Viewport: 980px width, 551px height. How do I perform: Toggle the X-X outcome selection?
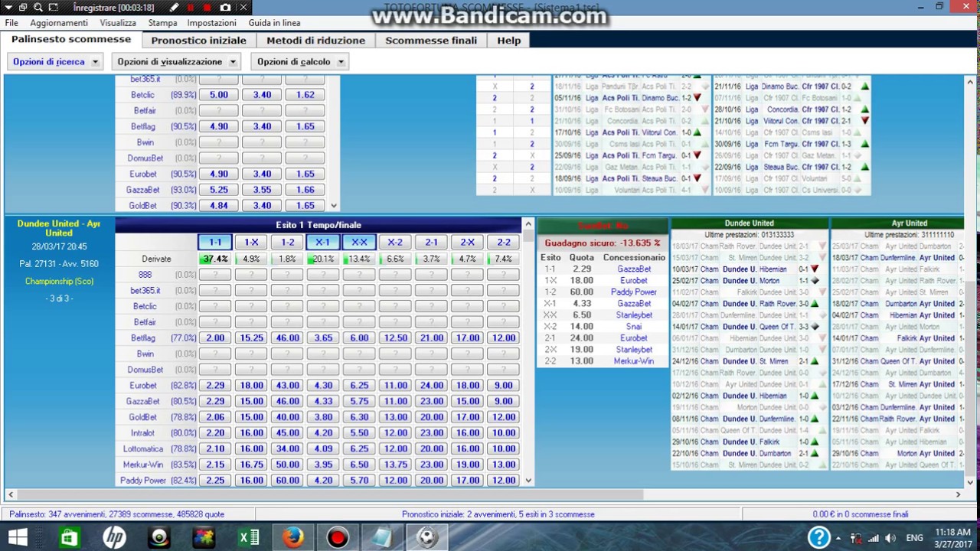(x=359, y=242)
